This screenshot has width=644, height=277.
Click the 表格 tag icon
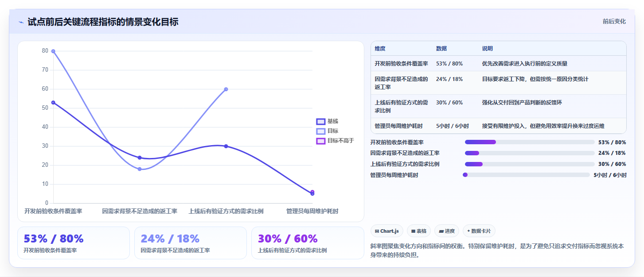[413, 231]
